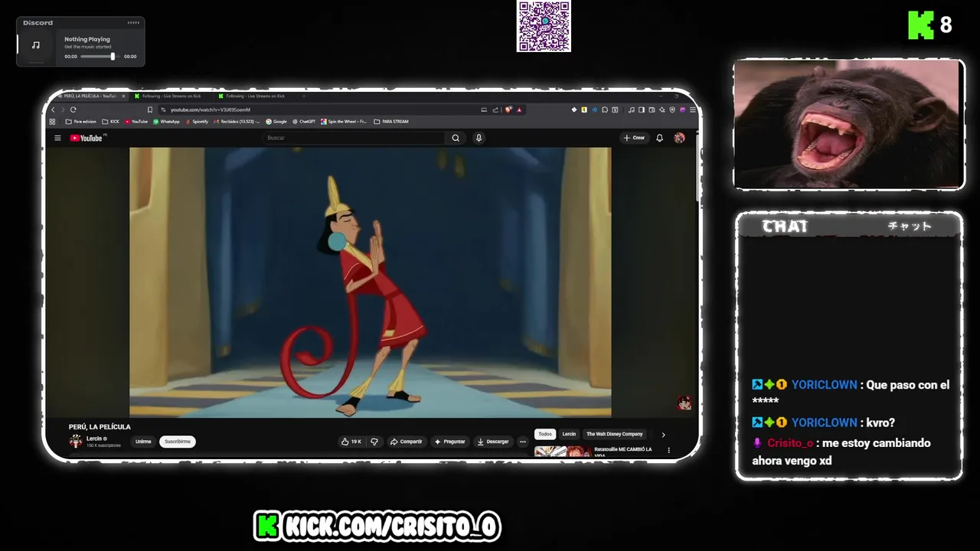
Task: Open the YouTube hamburger guide menu
Action: [57, 138]
